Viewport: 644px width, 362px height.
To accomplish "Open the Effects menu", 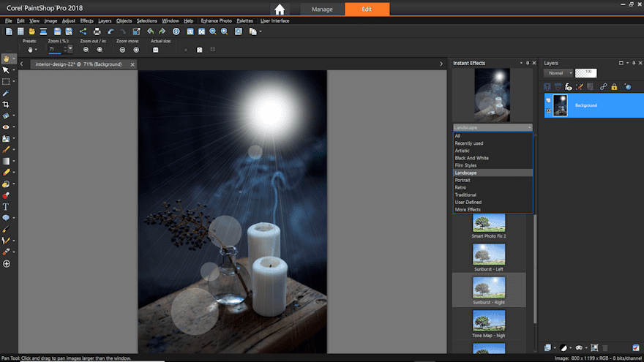I will coord(86,20).
